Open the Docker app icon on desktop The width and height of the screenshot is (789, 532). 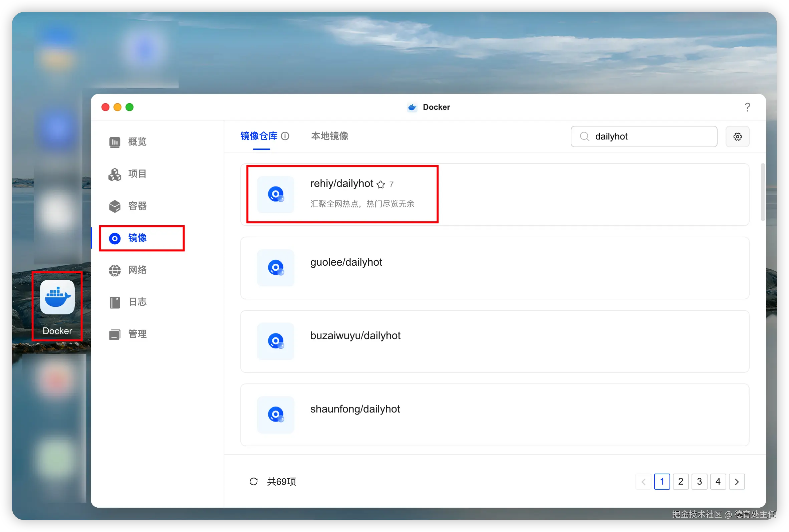click(57, 297)
